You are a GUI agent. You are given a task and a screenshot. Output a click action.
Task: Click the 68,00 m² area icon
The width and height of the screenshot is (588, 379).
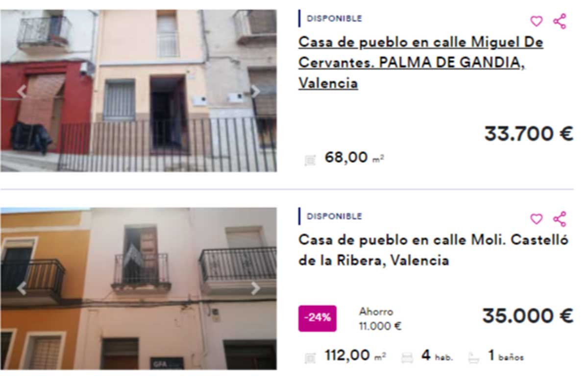click(310, 160)
